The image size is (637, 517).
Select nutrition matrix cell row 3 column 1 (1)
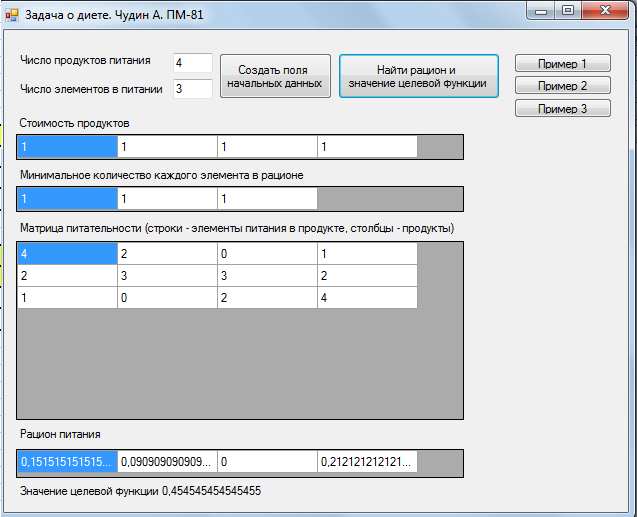[67, 298]
